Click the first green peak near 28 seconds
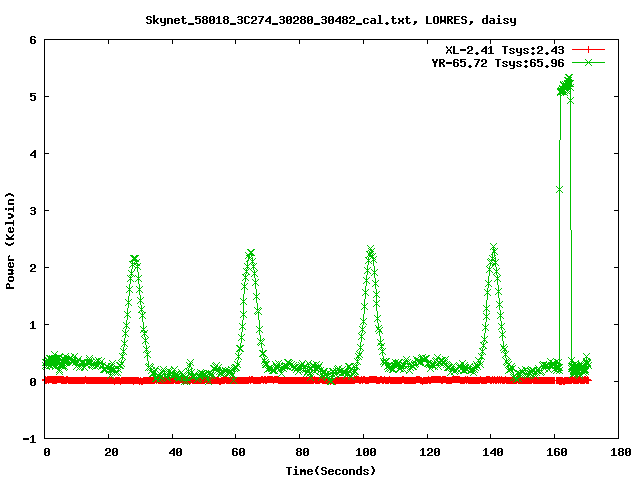Image resolution: width=640 pixels, height=480 pixels. click(x=134, y=259)
